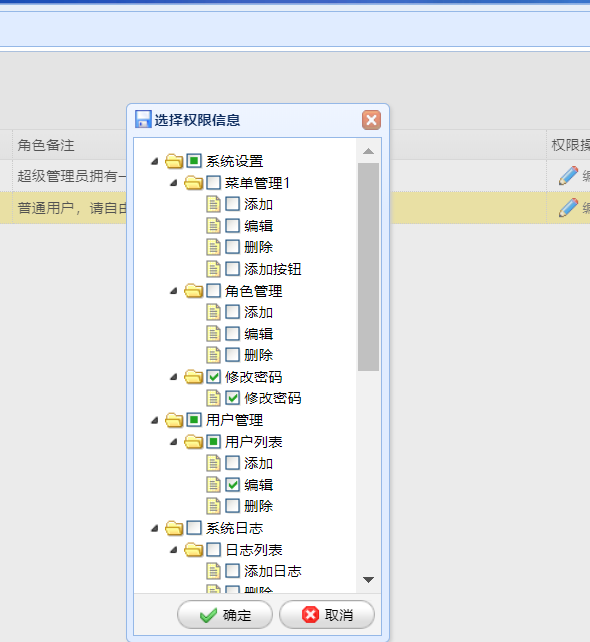Select 删除 tree item under 用户列表

(x=258, y=506)
